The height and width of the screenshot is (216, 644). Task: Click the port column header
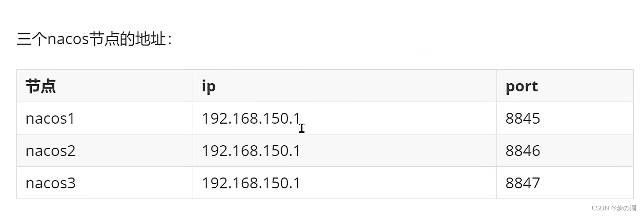pyautogui.click(x=565, y=86)
